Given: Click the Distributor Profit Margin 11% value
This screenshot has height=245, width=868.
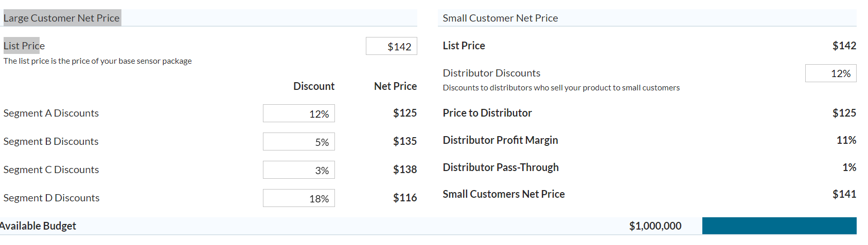Looking at the screenshot, I should 846,140.
